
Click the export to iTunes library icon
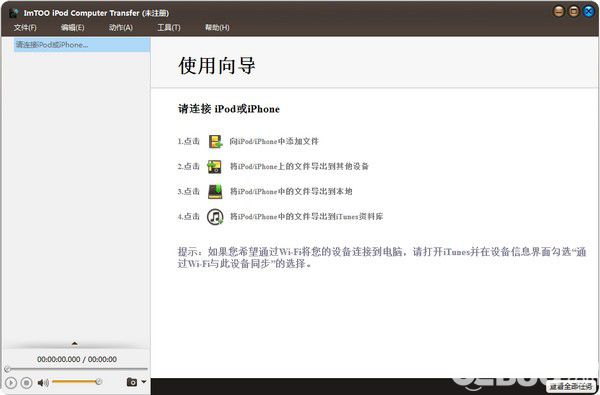(x=215, y=217)
